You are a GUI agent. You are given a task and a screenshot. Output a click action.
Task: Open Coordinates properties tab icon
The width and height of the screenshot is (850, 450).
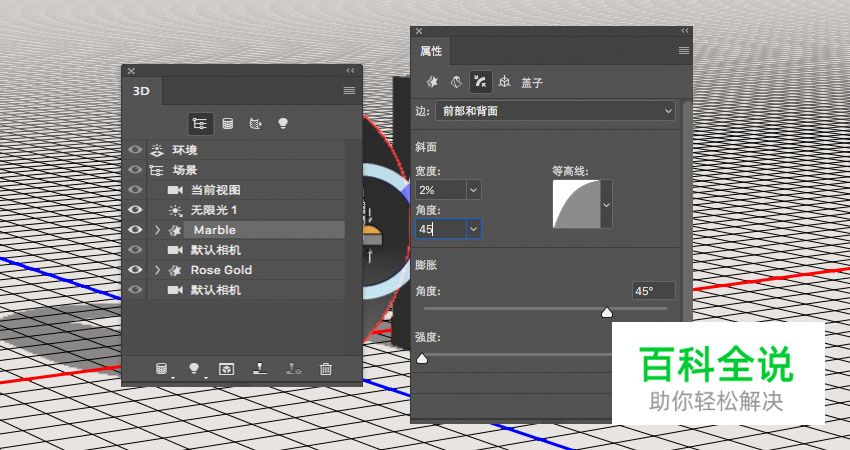pos(505,82)
